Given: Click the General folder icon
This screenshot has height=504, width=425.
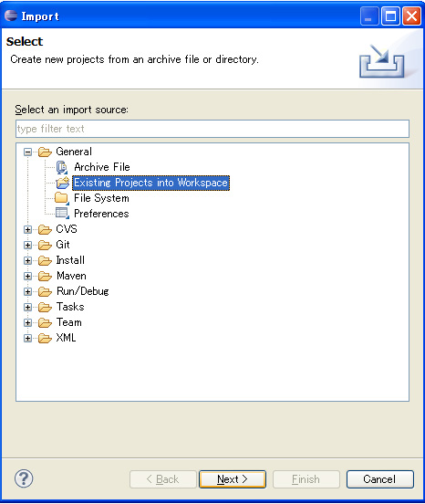Looking at the screenshot, I should [x=45, y=152].
